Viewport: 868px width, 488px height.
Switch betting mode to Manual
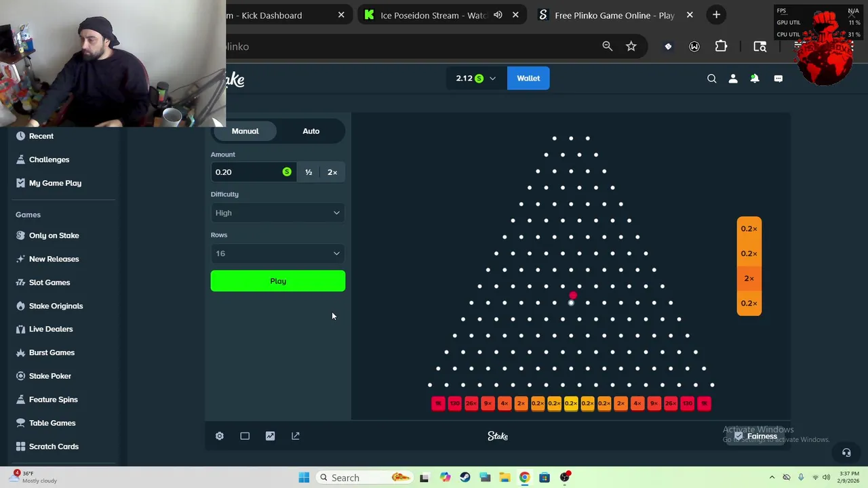point(245,131)
